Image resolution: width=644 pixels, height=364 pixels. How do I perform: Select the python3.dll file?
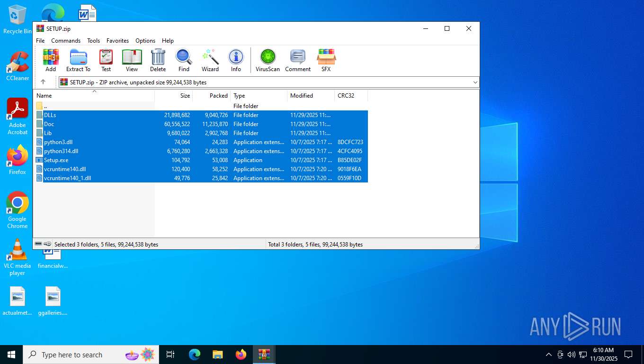tap(201, 142)
